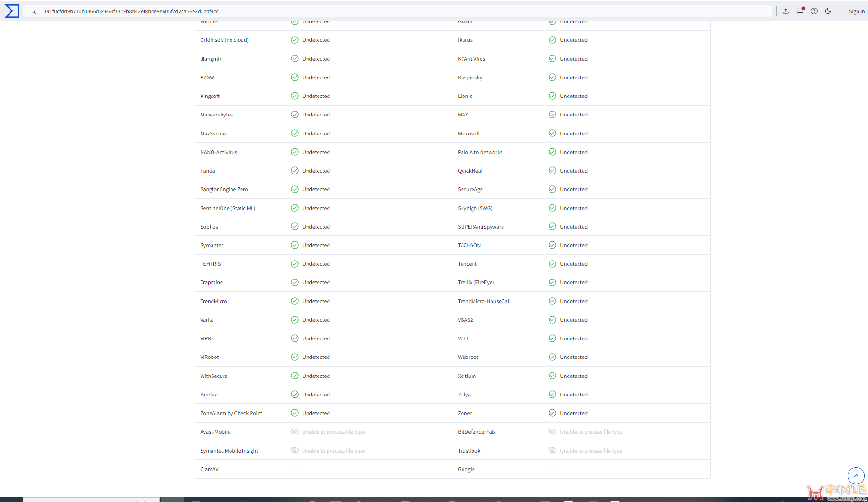This screenshot has width=868, height=502.
Task: Click the Kaspersky undetected check icon
Action: [552, 77]
